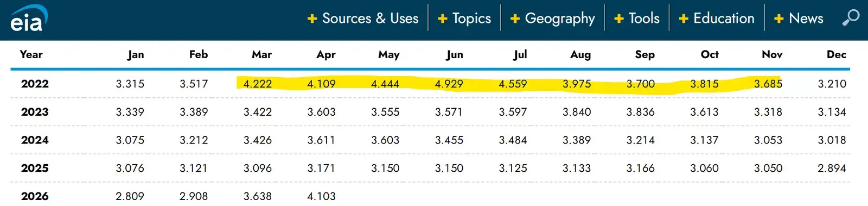Select the 2026 row label

pos(35,196)
